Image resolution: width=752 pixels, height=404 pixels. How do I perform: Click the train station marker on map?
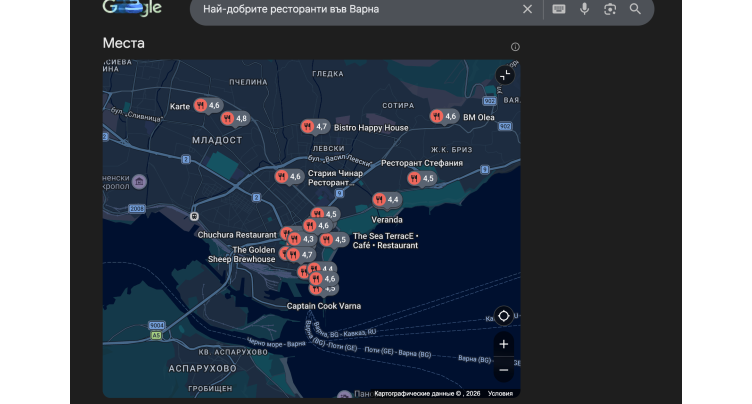(194, 216)
